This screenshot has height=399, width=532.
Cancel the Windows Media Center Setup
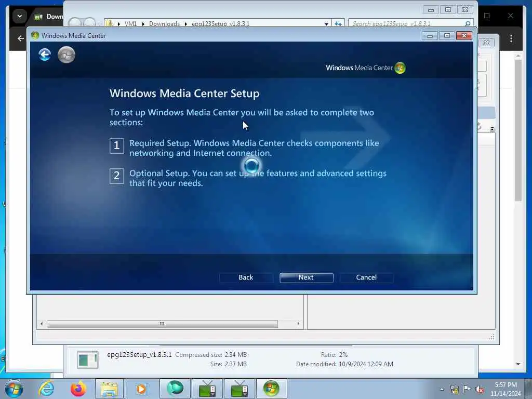point(366,277)
